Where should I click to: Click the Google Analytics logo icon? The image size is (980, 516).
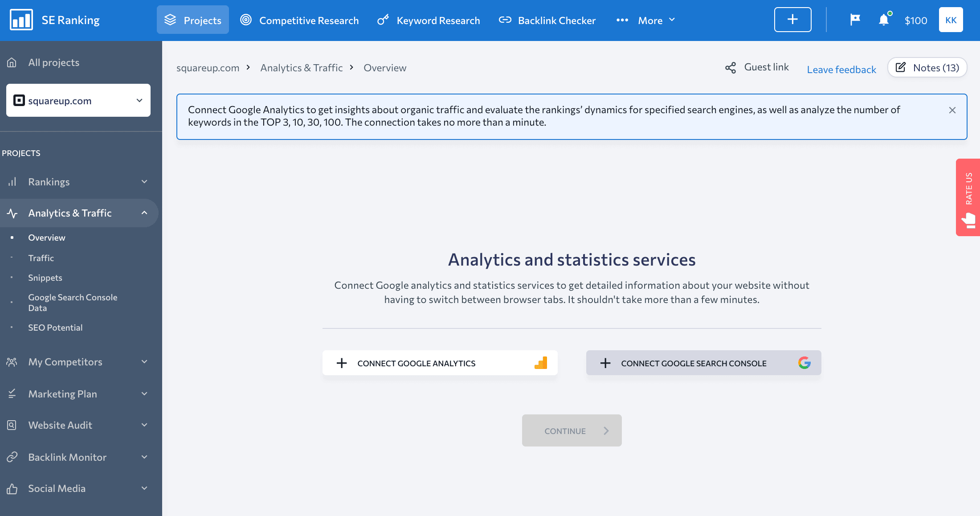coord(541,363)
